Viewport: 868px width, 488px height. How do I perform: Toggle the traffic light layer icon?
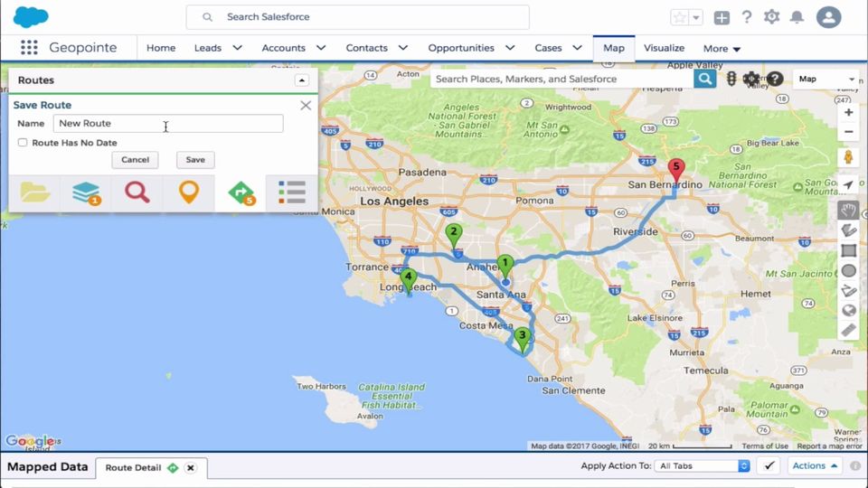tap(731, 80)
